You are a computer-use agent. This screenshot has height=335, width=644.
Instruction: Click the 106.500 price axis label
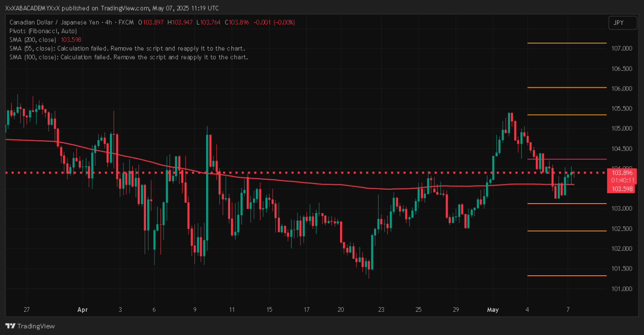click(x=621, y=69)
